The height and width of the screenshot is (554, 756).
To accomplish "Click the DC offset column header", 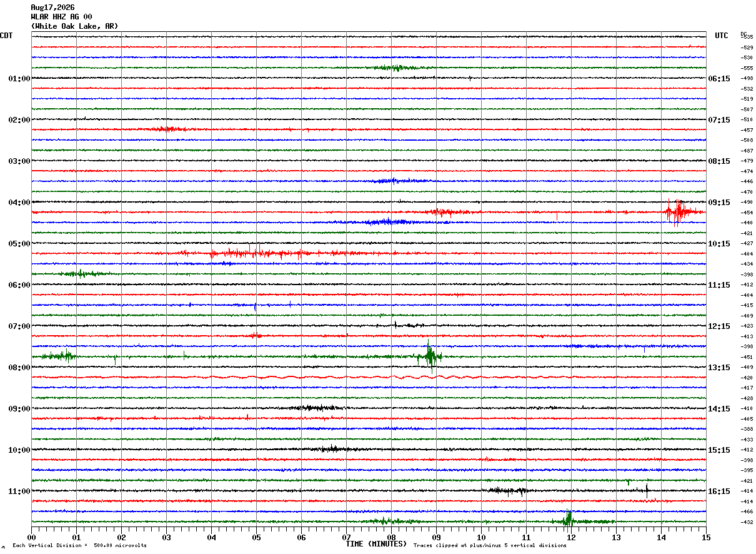I will (744, 34).
